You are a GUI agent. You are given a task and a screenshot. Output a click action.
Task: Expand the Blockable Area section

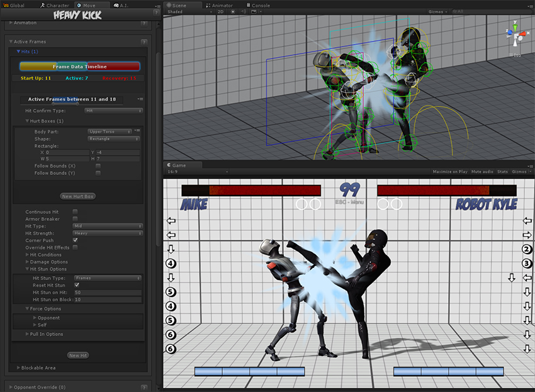(18, 368)
